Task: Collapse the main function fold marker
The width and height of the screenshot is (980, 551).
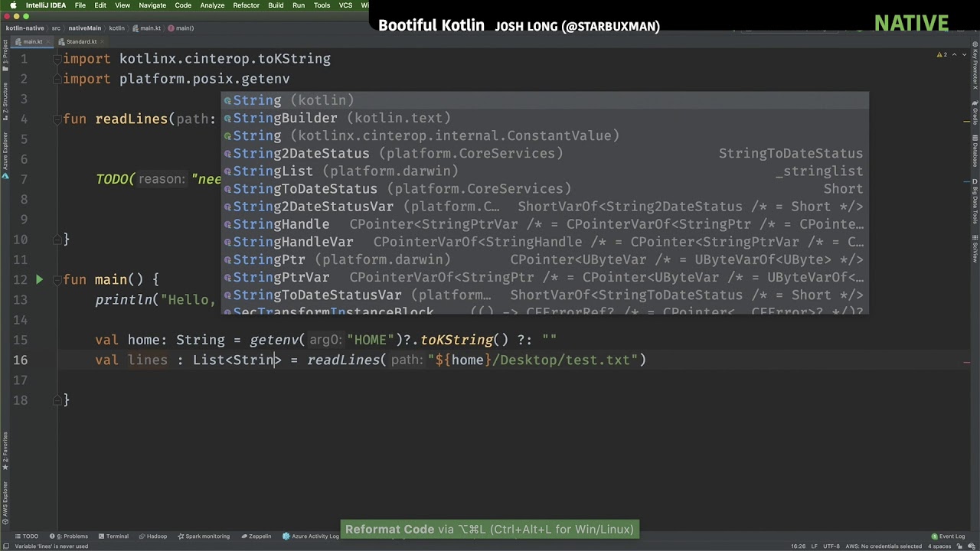Action: click(x=57, y=280)
